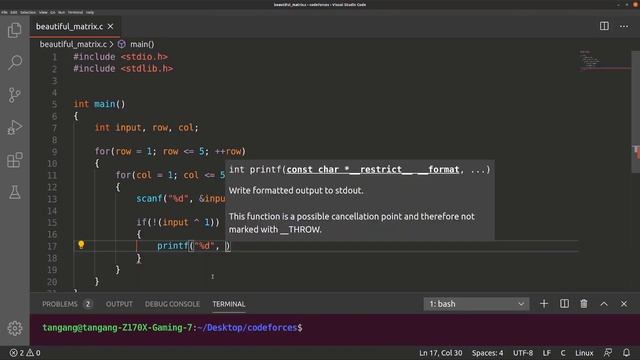The width and height of the screenshot is (640, 360).
Task: Open the feedback icon in status bar
Action: 608,353
